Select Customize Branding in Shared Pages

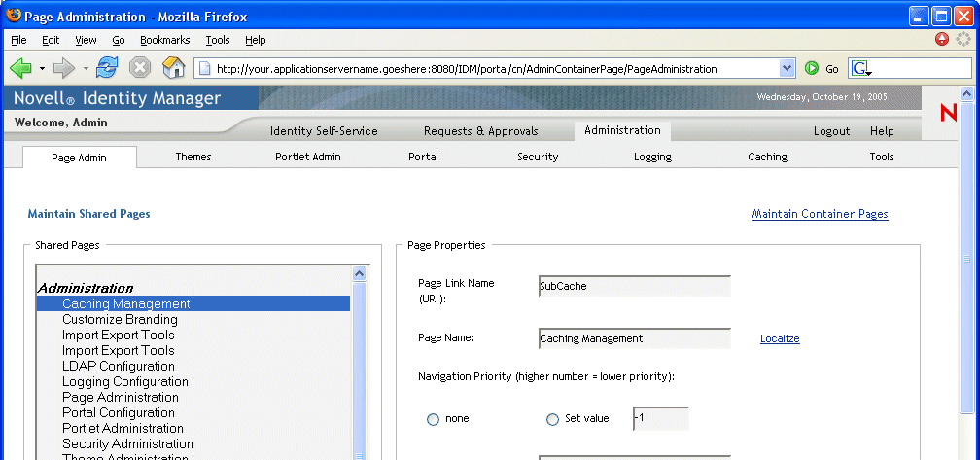[x=120, y=319]
